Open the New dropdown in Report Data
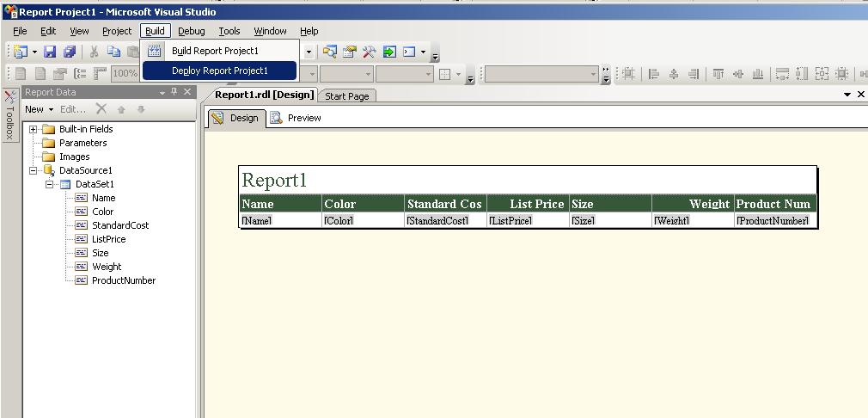 [x=39, y=109]
